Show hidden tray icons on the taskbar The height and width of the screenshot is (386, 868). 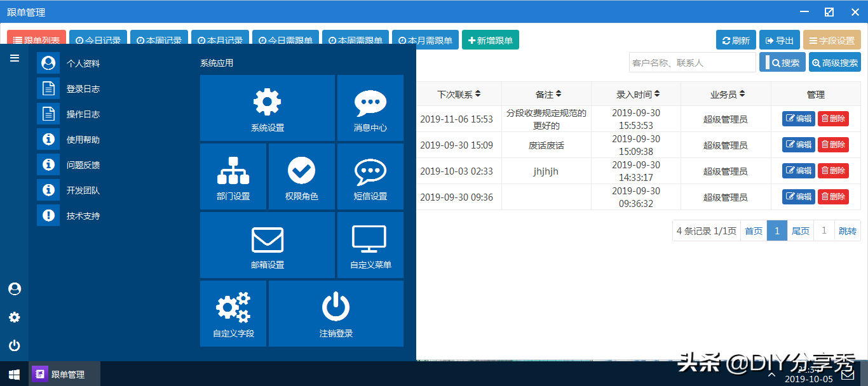click(x=771, y=374)
